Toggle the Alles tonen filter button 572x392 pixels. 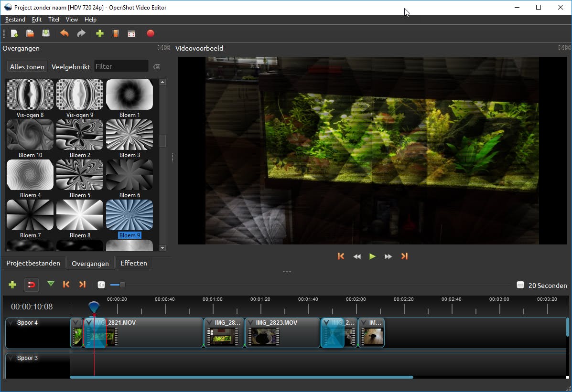[27, 67]
